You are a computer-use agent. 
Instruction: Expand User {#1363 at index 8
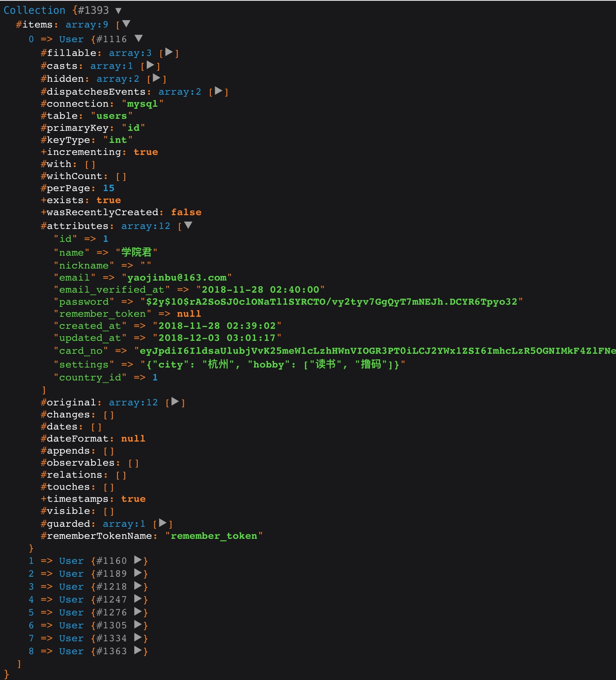pos(138,651)
